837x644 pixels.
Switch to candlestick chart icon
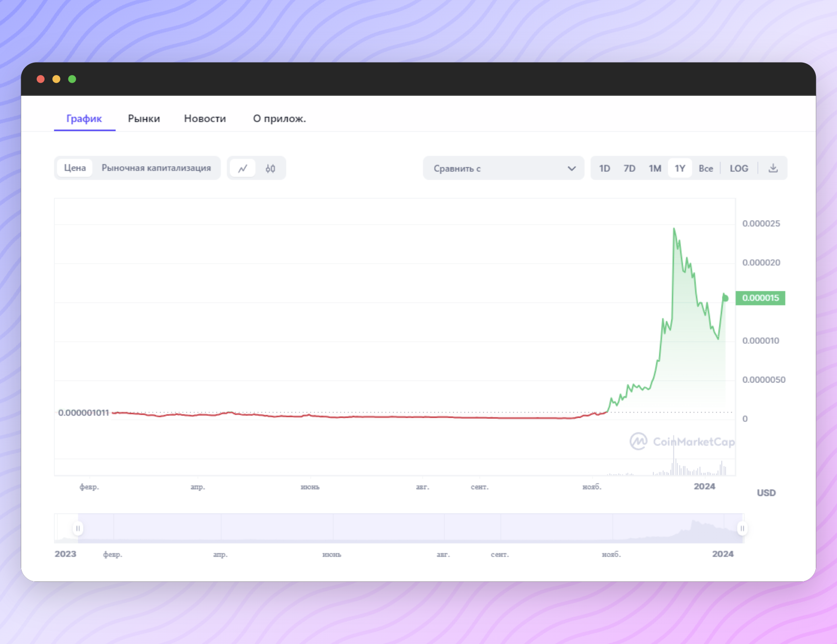[270, 168]
